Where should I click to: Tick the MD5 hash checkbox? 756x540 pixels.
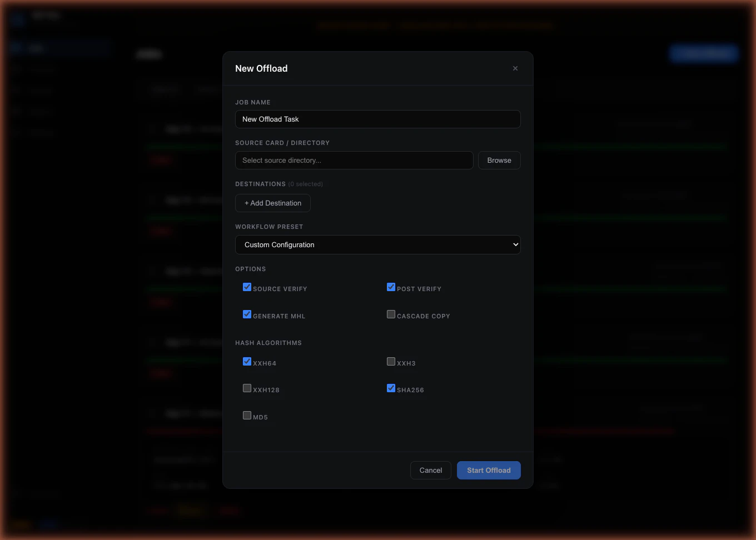coord(247,416)
